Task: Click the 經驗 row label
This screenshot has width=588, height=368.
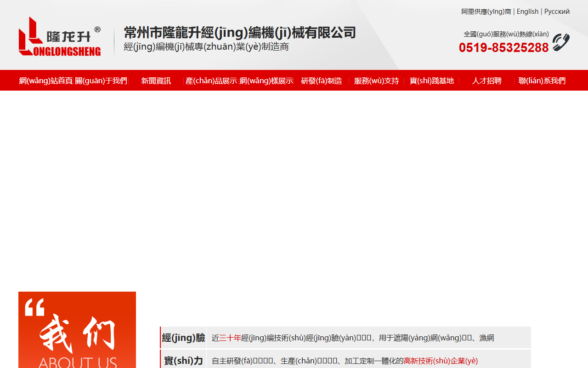Action: (183, 338)
